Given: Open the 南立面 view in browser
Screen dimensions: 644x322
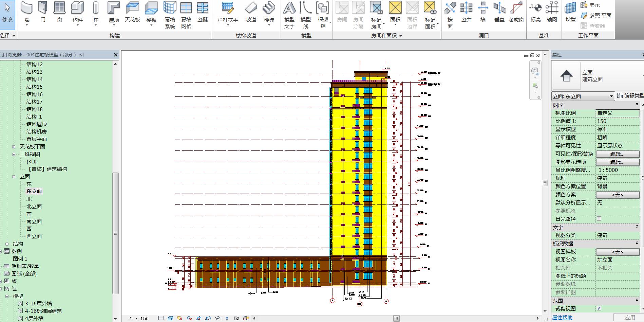Looking at the screenshot, I should 34,221.
